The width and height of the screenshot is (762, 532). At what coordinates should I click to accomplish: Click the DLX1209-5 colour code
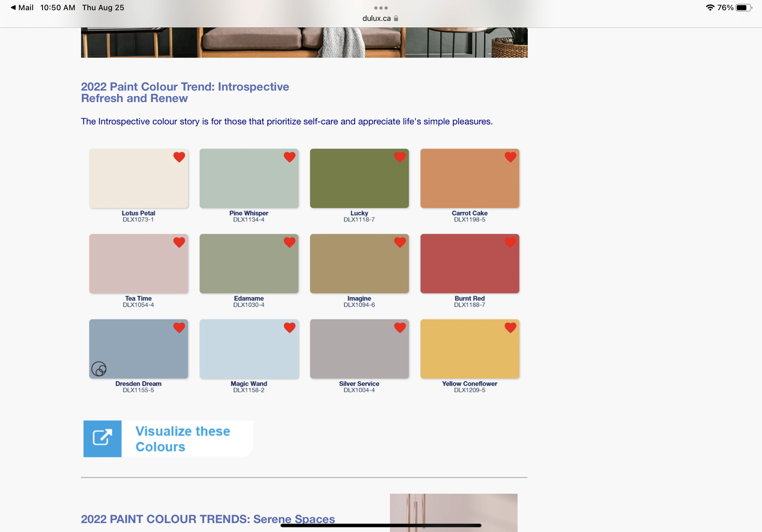tap(470, 390)
